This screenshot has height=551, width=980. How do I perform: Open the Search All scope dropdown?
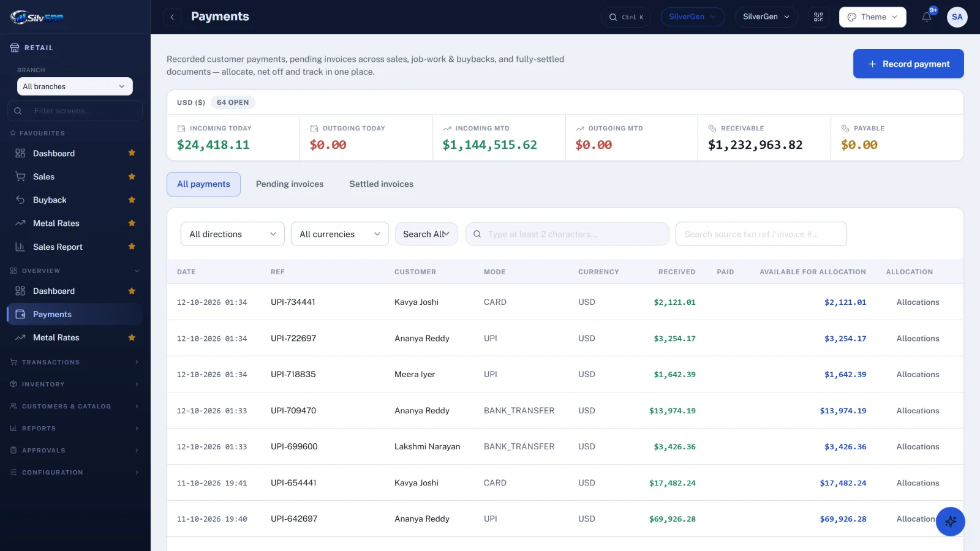(426, 234)
